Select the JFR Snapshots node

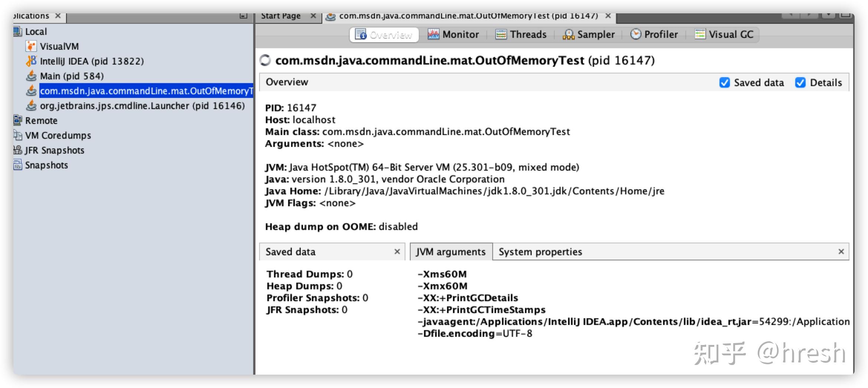click(55, 150)
